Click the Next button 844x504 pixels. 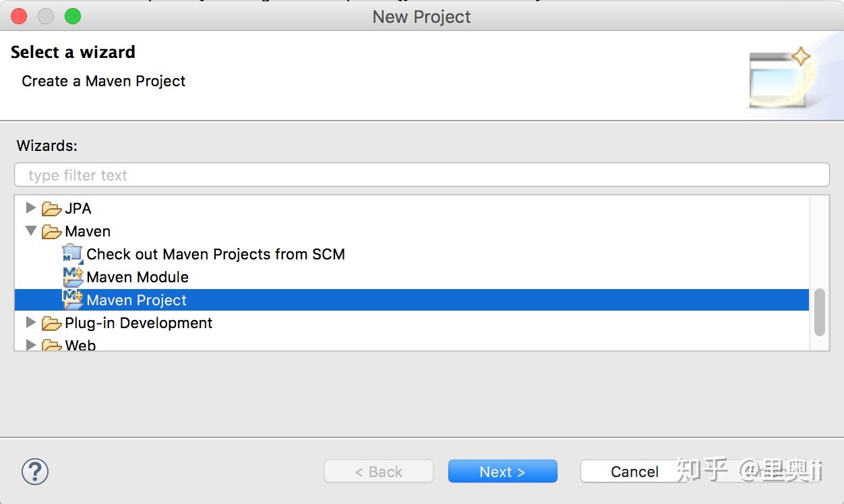click(502, 472)
